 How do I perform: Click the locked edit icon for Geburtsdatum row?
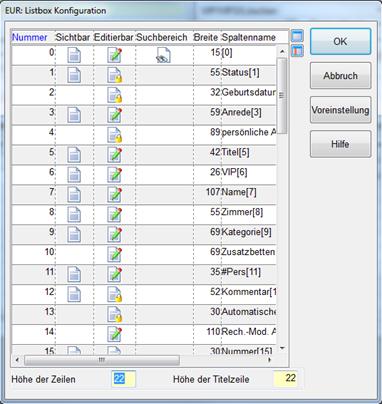point(114,95)
